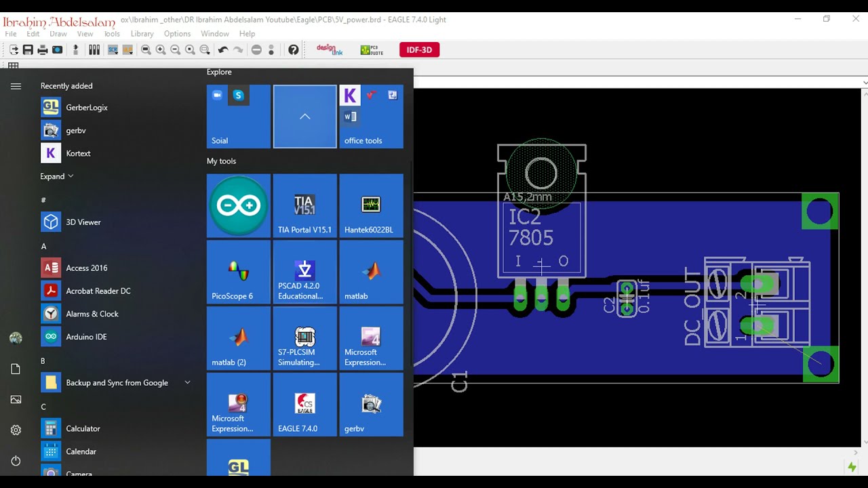Expand the Start menu hamburger navigation
The image size is (868, 488).
tap(16, 86)
